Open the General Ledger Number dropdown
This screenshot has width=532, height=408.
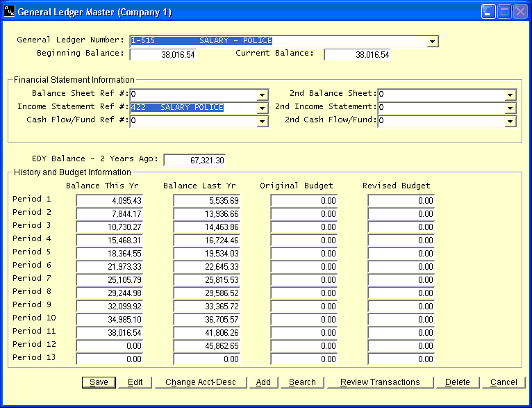(433, 42)
